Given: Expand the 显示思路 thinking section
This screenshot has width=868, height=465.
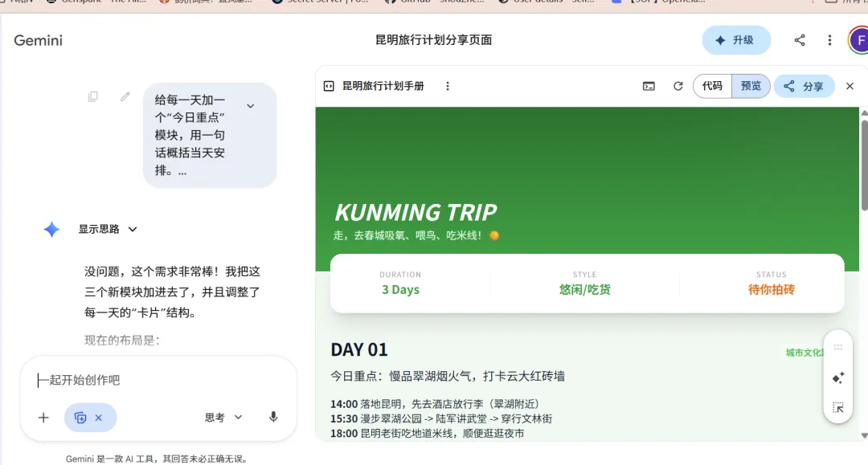Looking at the screenshot, I should click(x=108, y=229).
